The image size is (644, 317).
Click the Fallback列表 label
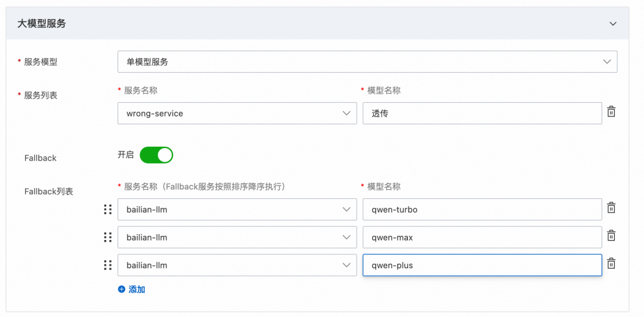(x=49, y=192)
